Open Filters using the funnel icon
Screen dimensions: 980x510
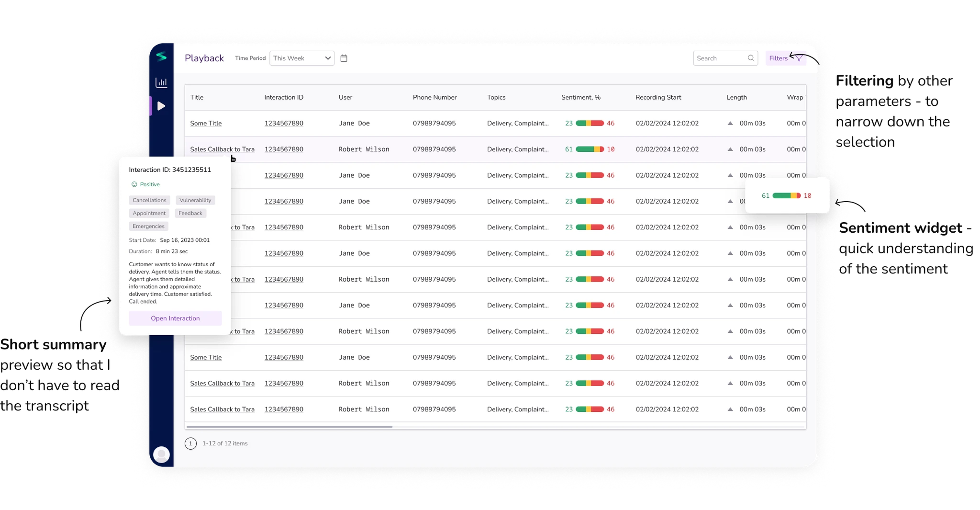pyautogui.click(x=799, y=58)
